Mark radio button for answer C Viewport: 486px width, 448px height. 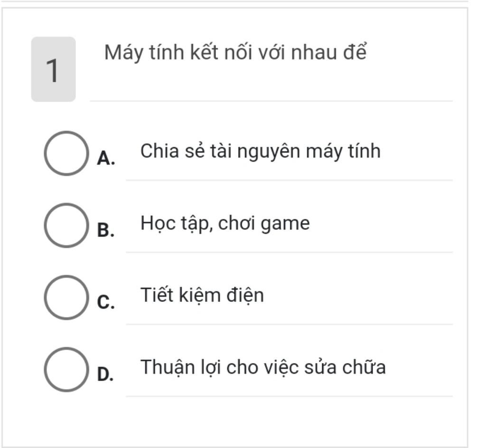point(66,298)
